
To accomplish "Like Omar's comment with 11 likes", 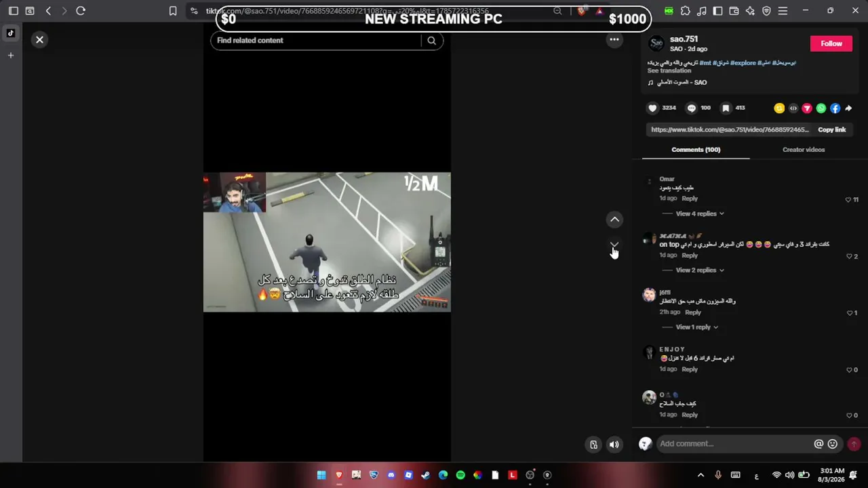I will coord(848,200).
